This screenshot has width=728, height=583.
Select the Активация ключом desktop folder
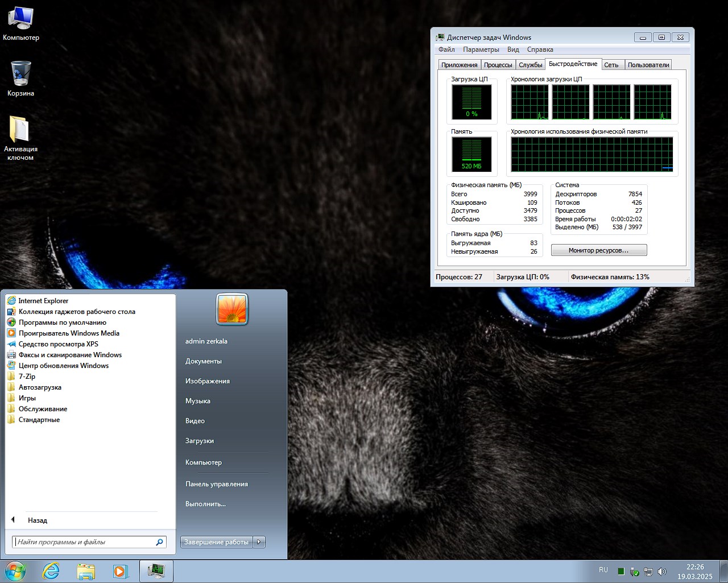20,138
